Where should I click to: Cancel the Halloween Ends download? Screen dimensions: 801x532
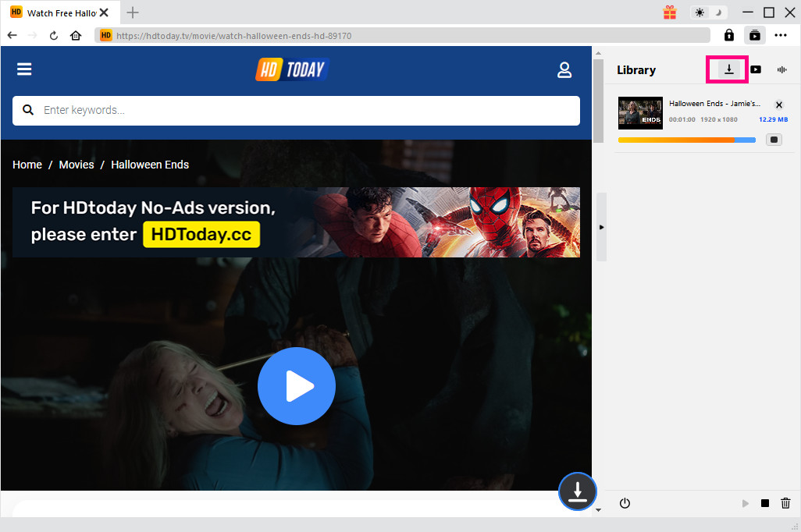coord(778,105)
